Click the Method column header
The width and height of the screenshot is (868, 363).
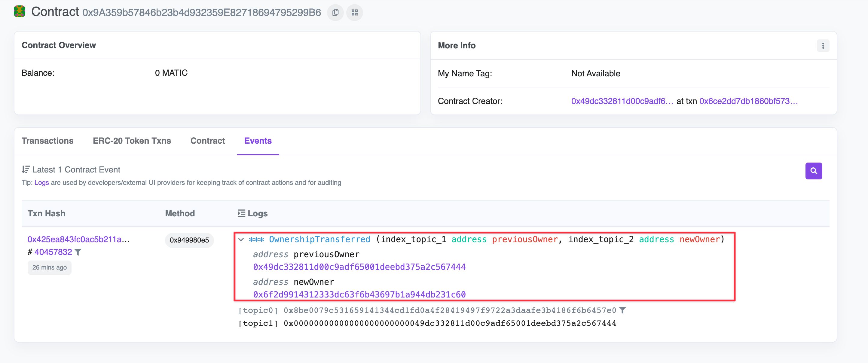click(x=180, y=213)
